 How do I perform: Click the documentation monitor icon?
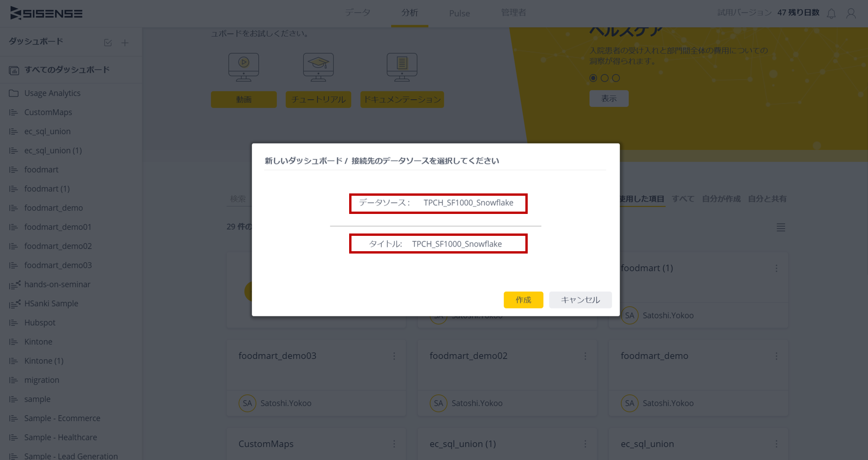(402, 67)
